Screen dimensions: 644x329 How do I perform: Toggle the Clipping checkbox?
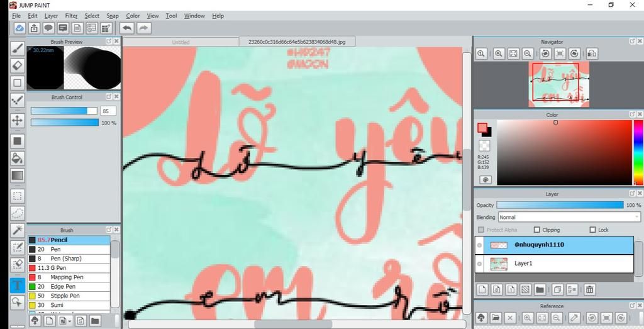point(537,230)
